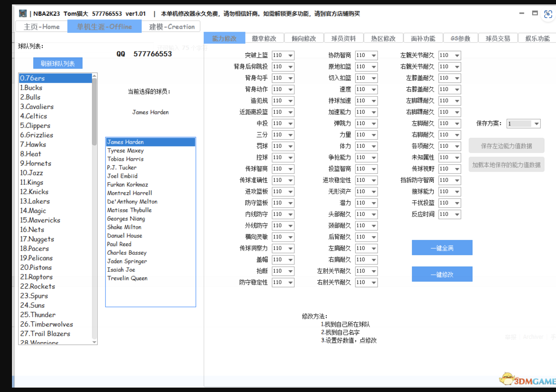Image resolution: width=556 pixels, height=392 pixels.
Task: Minimize the trainer window
Action: coord(522,13)
